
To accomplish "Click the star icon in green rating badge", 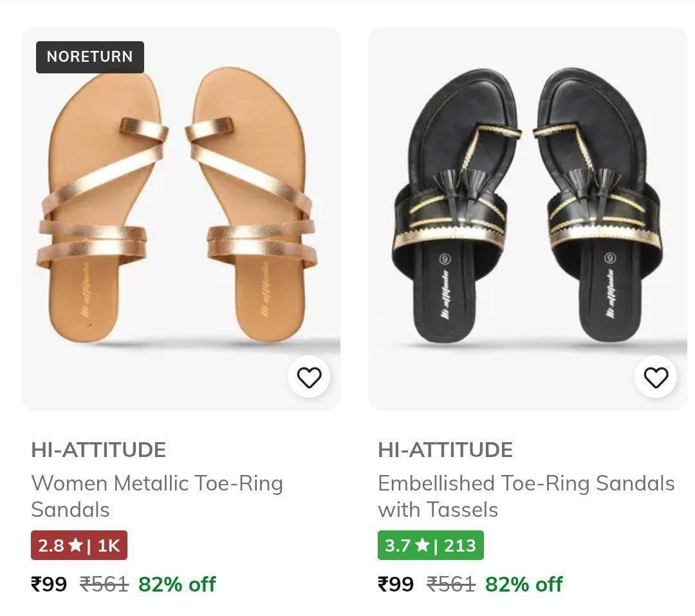I will pyautogui.click(x=422, y=545).
